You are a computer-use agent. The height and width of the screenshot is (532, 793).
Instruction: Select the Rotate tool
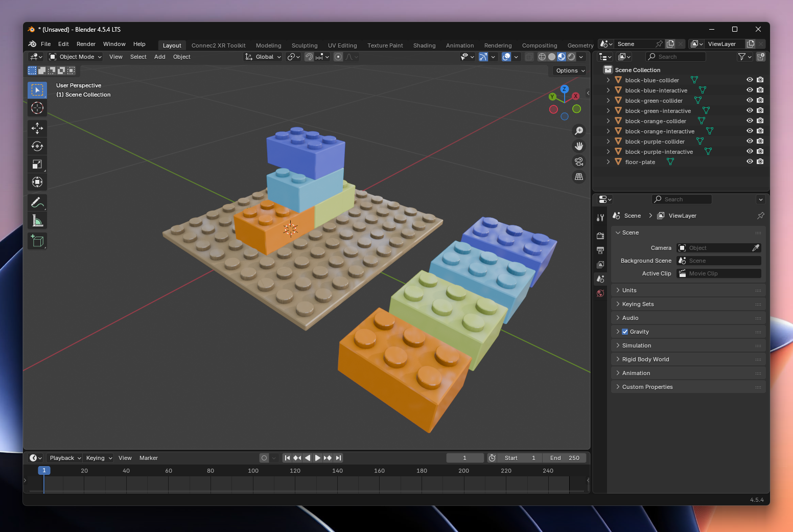pos(37,146)
